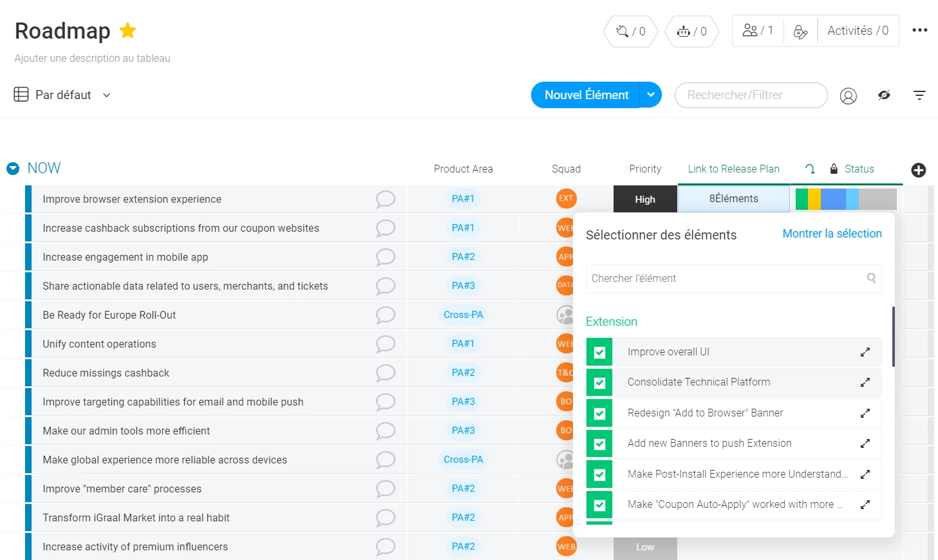Image resolution: width=938 pixels, height=560 pixels.
Task: Expand the Redesign "Add to Browser" Banner item
Action: [x=865, y=413]
